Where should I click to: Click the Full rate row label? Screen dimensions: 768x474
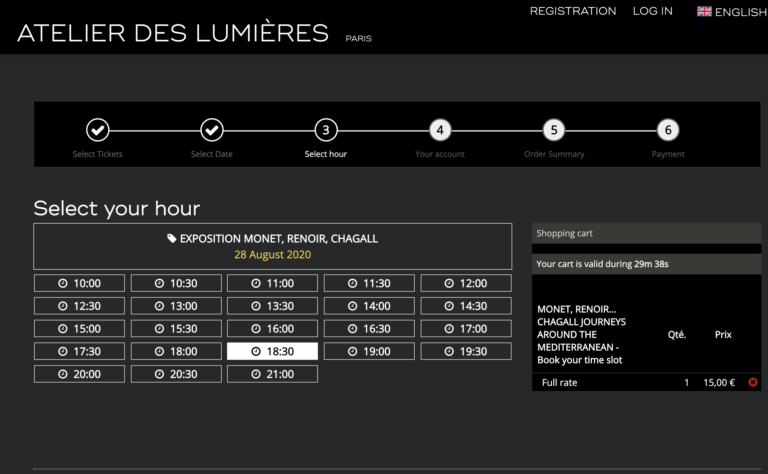[x=559, y=382]
